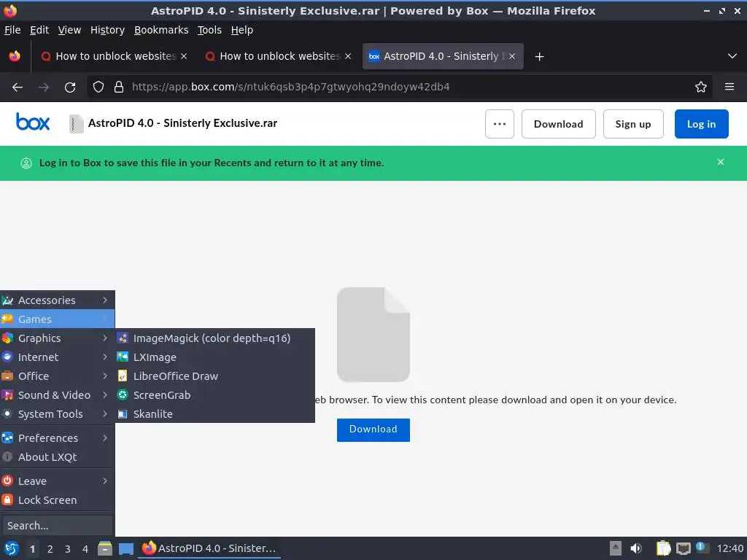This screenshot has width=747, height=560.
Task: Dismiss the green Log in banner
Action: coord(720,163)
